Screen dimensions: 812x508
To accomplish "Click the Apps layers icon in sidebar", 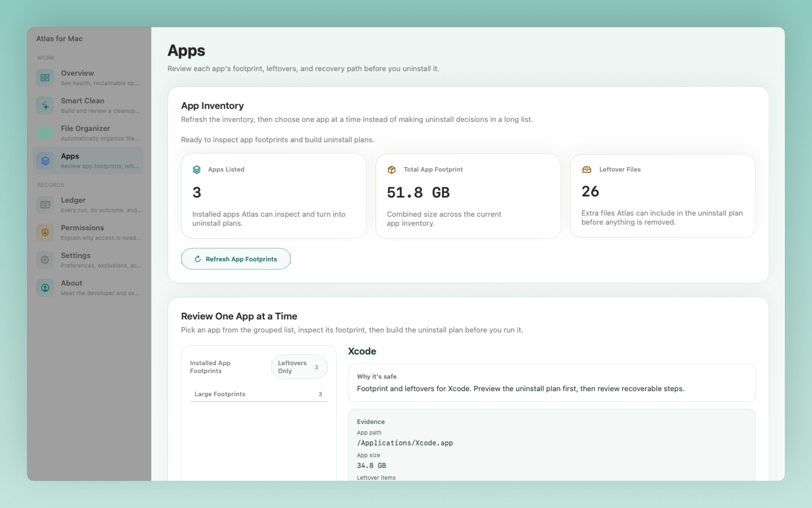I will point(45,161).
